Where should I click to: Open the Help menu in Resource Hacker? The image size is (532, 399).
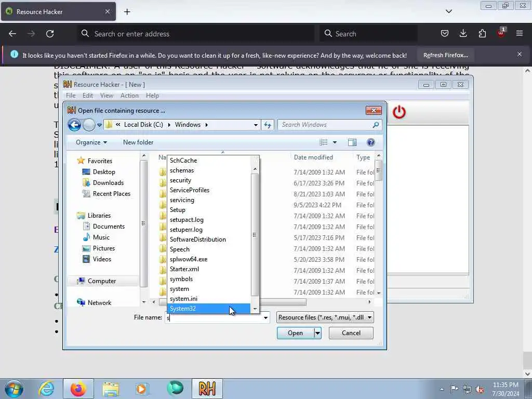pyautogui.click(x=152, y=96)
